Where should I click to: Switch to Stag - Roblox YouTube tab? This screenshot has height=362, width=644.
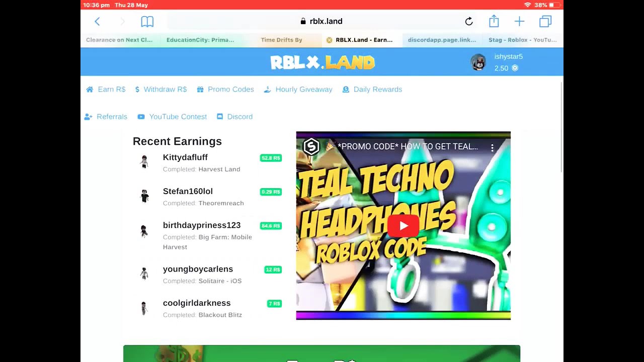click(523, 40)
